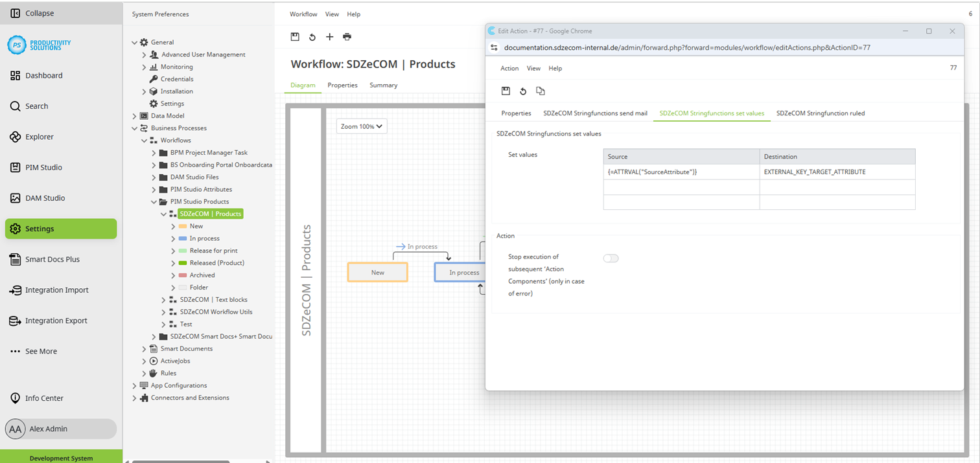
Task: Select Release for print state
Action: [213, 251]
